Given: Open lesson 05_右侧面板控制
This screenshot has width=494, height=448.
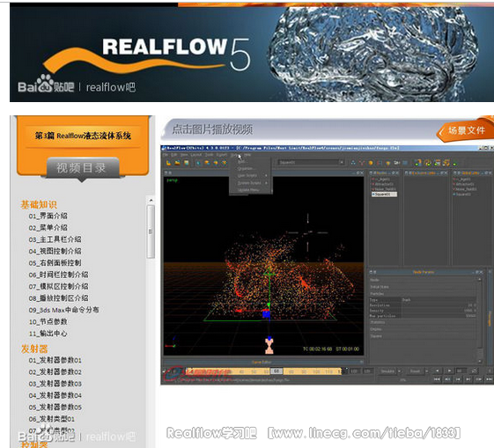Looking at the screenshot, I should click(55, 263).
